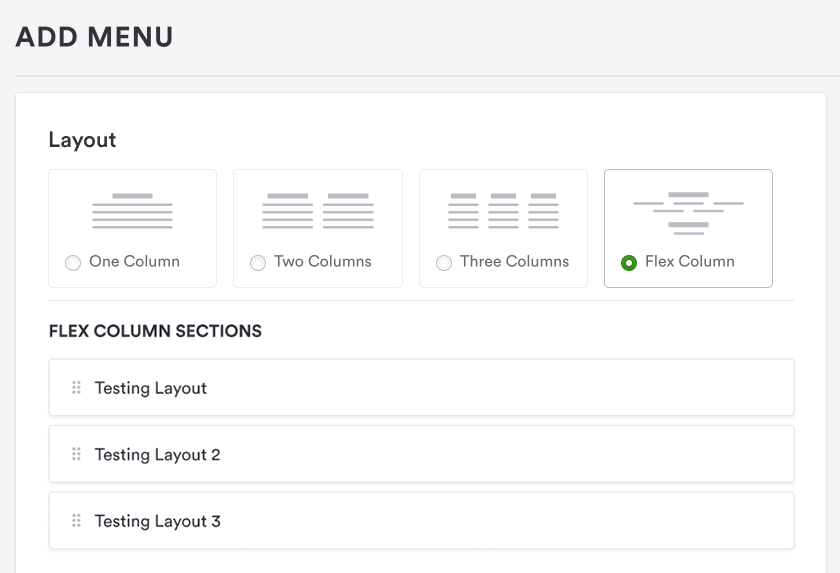The image size is (840, 573).
Task: Select the Testing Layout 2 section name
Action: tap(157, 454)
